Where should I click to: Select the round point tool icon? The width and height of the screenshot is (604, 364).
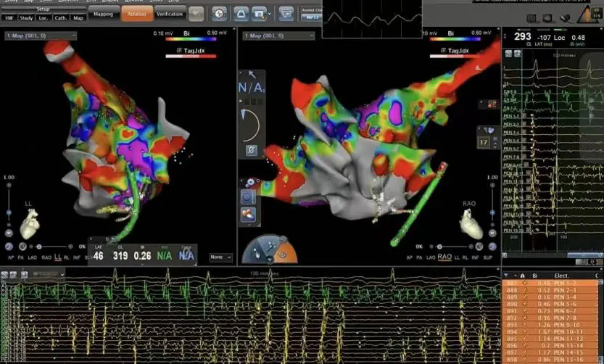pyautogui.click(x=247, y=197)
